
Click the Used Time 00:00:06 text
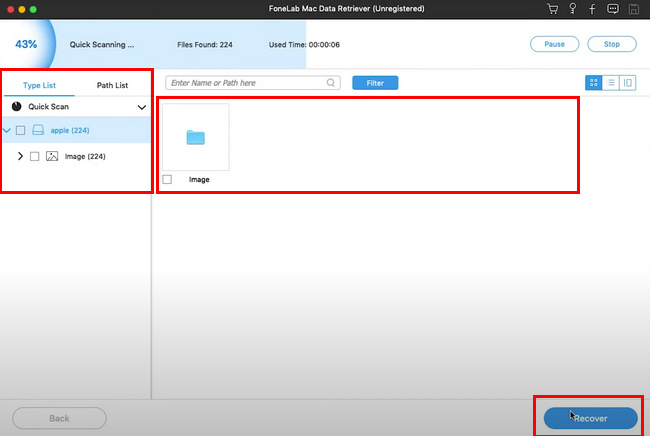[x=304, y=45]
